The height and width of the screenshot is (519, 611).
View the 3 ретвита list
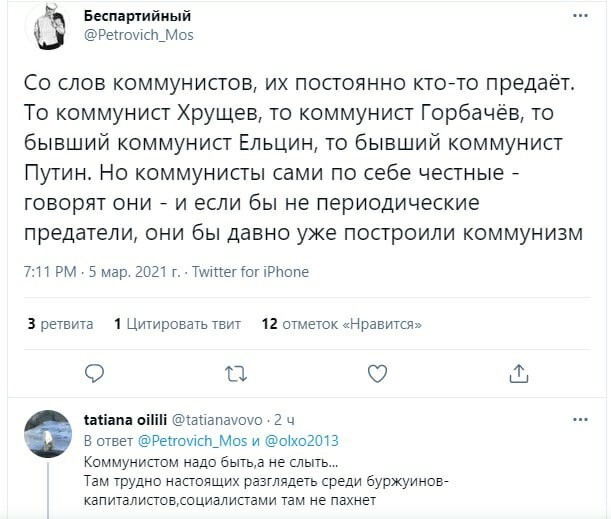60,324
